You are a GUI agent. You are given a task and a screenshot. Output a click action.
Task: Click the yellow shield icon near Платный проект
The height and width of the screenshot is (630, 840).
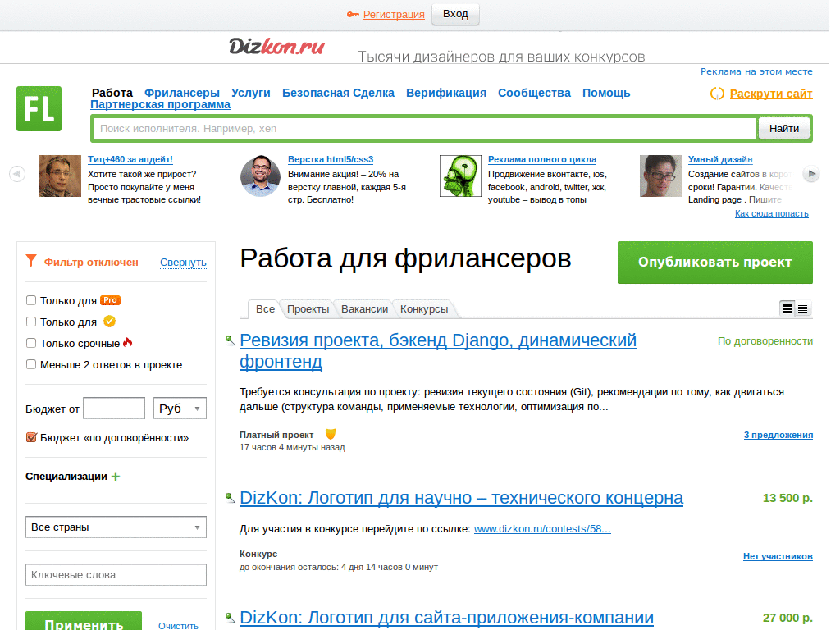[x=331, y=434]
